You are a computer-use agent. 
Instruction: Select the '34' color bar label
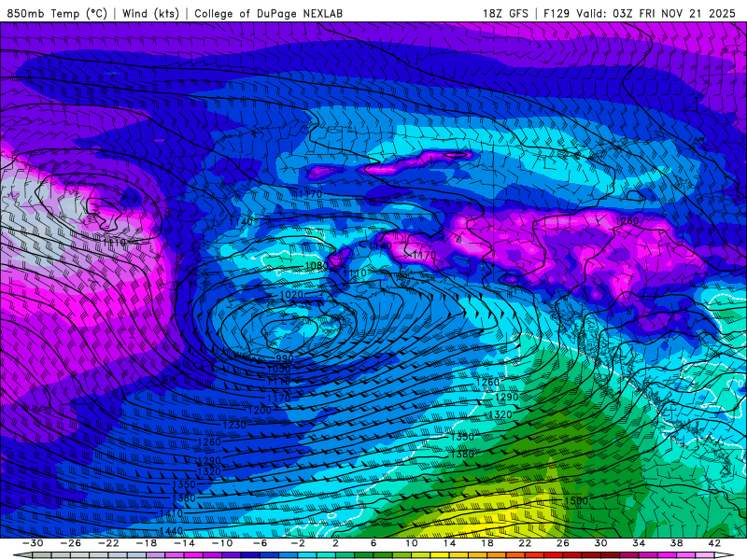[639, 543]
